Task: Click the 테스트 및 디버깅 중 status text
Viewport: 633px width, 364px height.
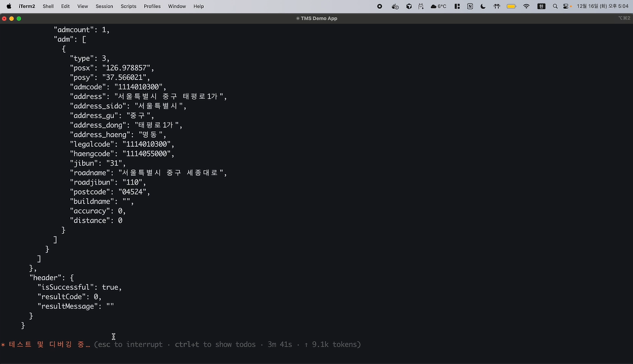Action: pos(49,345)
